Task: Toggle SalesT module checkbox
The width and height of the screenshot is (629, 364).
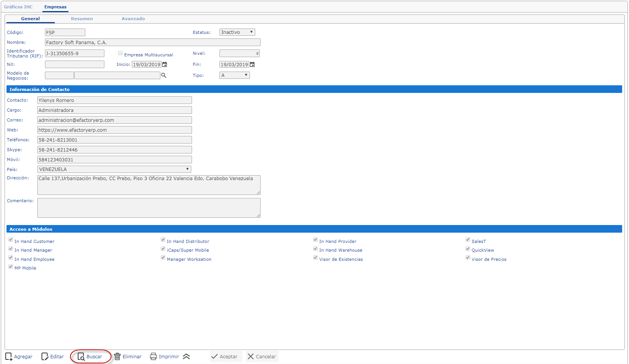Action: pos(468,240)
